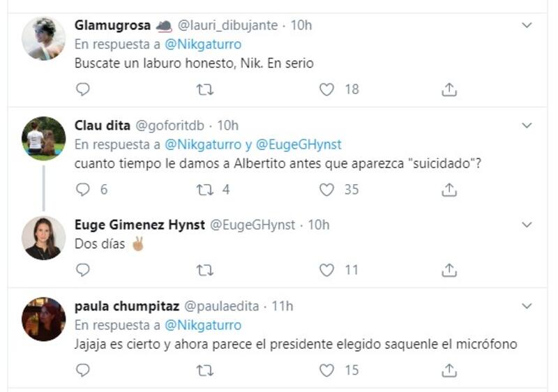This screenshot has width=558, height=392.
Task: Reply to Glamugrosa's tweet
Action: click(83, 89)
